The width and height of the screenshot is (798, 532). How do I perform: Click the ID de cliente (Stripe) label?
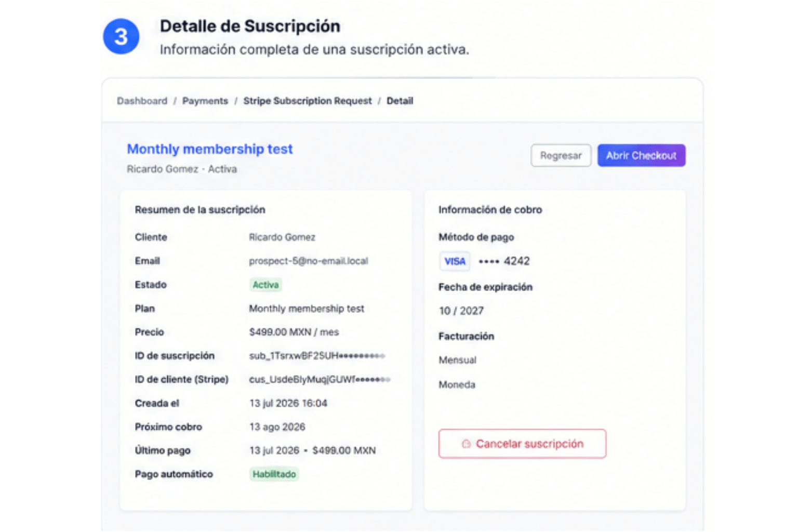coord(181,379)
